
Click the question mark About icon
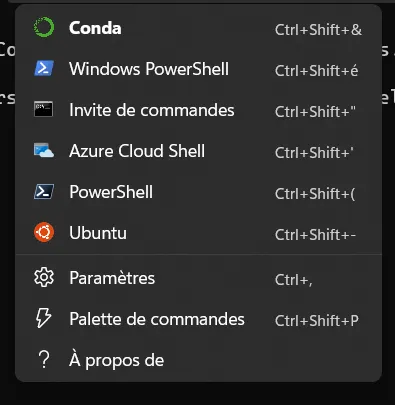pos(44,360)
